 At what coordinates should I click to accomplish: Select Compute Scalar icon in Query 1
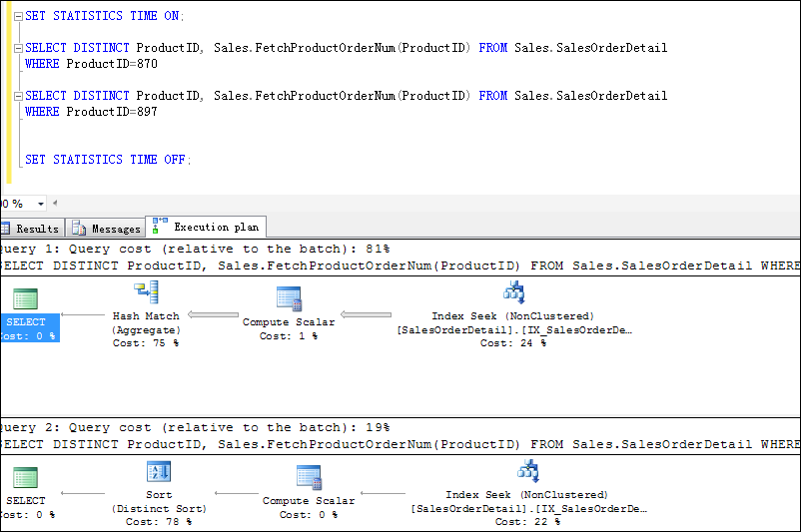tap(289, 297)
